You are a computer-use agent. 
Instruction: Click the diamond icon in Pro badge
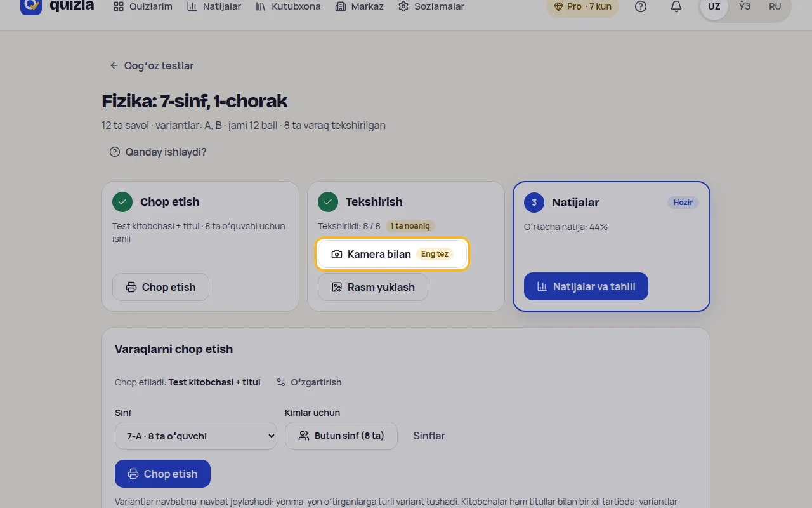(558, 6)
